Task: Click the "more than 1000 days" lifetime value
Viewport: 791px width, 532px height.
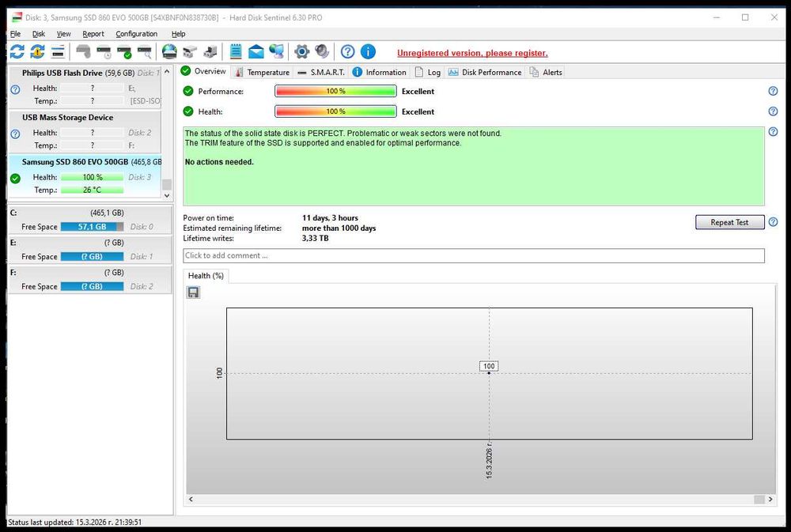Action: point(339,228)
